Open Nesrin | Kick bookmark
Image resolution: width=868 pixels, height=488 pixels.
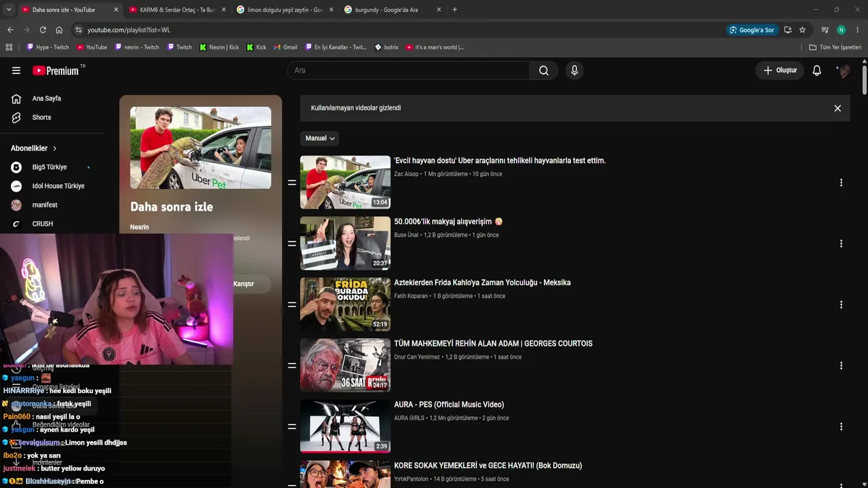click(x=219, y=47)
